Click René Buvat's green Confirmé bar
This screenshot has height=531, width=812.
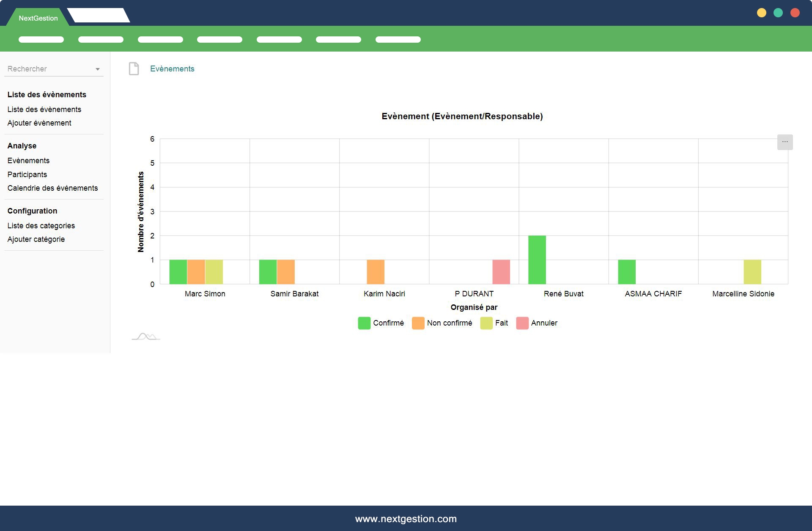click(x=537, y=260)
